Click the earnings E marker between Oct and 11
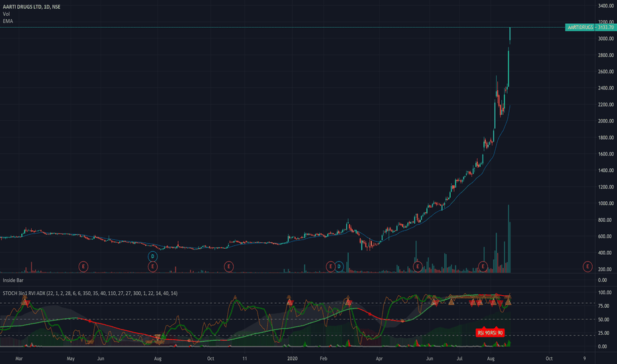Viewport: 617px width, 364px height. coord(228,267)
